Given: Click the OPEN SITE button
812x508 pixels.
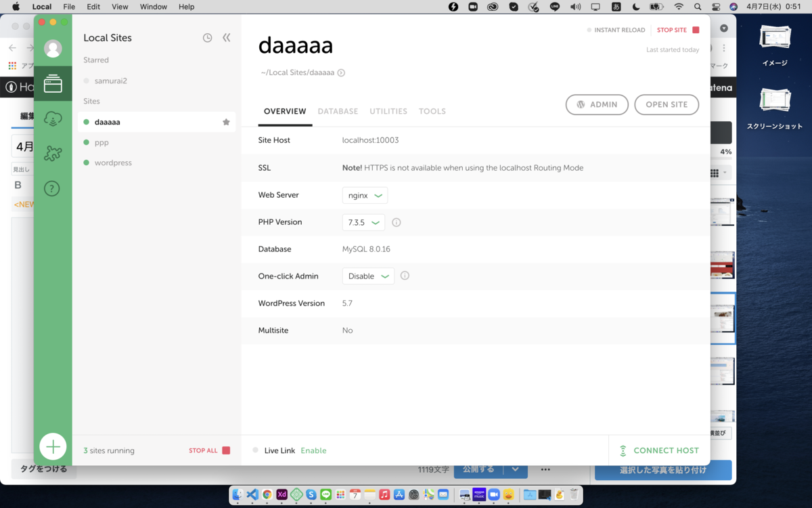Looking at the screenshot, I should (667, 104).
